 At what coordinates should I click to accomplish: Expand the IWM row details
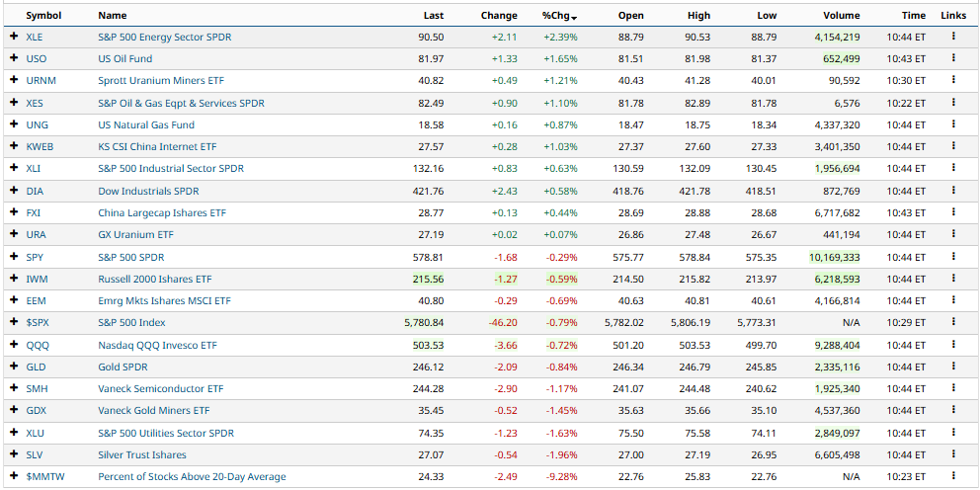[14, 279]
